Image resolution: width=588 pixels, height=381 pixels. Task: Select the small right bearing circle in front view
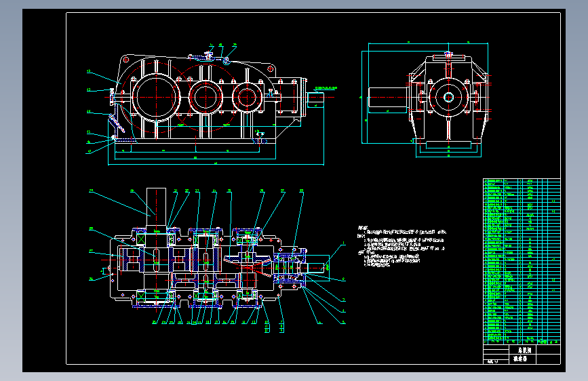tap(247, 97)
